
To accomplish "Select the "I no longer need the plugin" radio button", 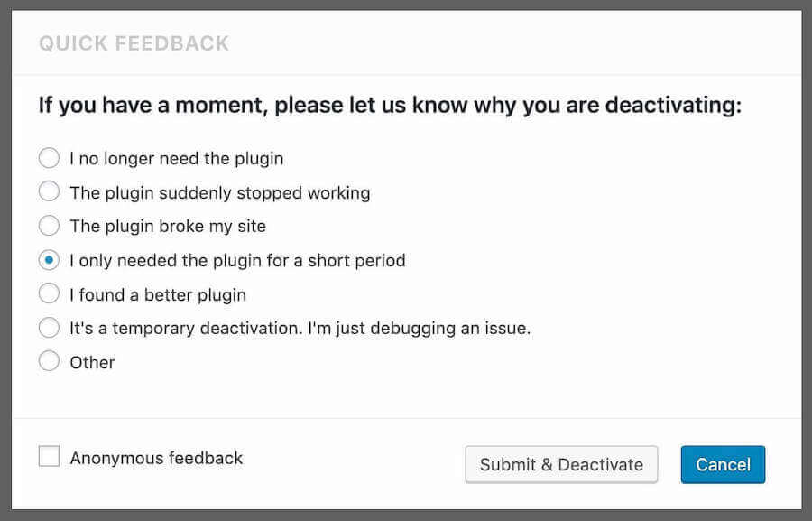I will [x=49, y=158].
